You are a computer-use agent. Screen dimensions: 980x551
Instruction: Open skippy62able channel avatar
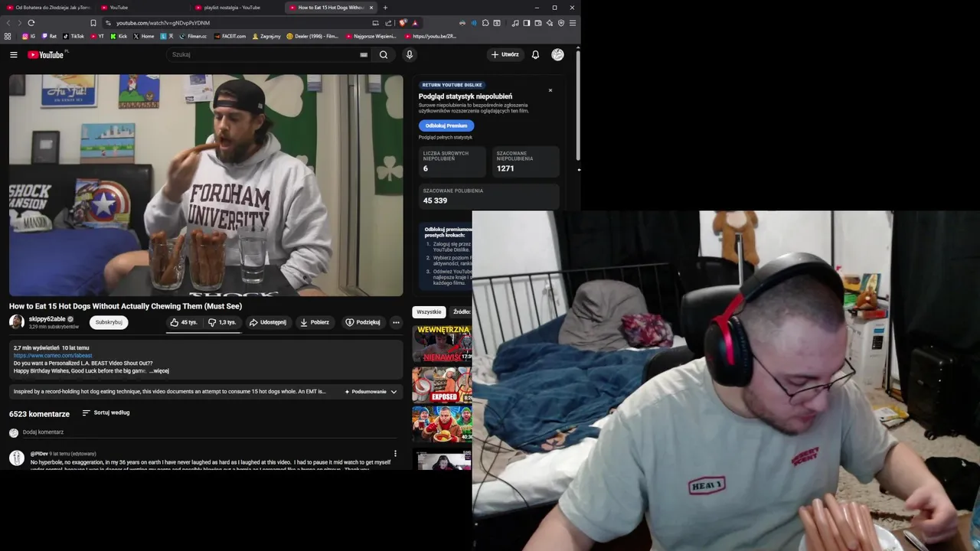(x=17, y=322)
